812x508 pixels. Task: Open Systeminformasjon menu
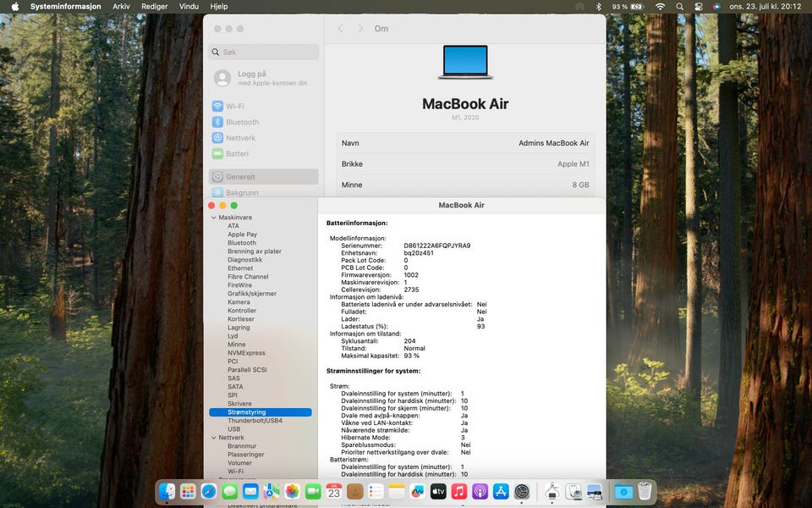pyautogui.click(x=66, y=7)
